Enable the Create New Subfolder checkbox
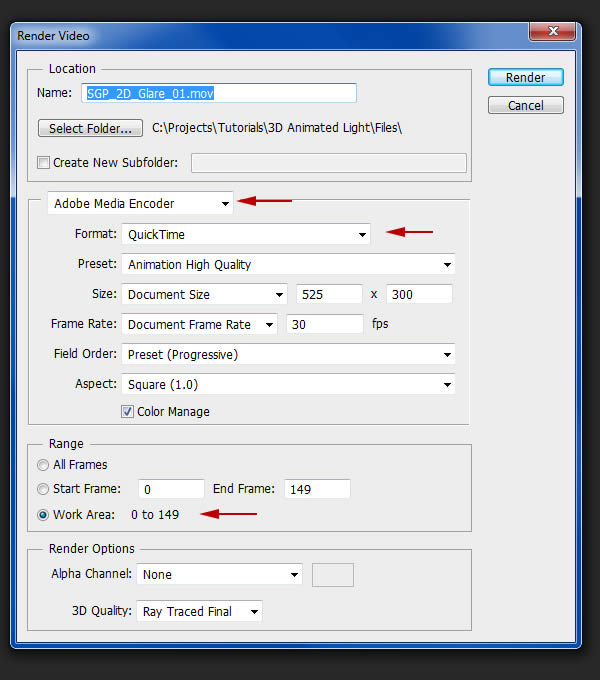600x680 pixels. tap(43, 163)
